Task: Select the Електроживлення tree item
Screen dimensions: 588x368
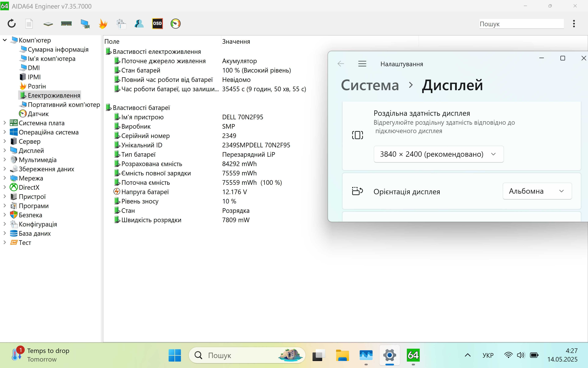Action: (x=50, y=95)
